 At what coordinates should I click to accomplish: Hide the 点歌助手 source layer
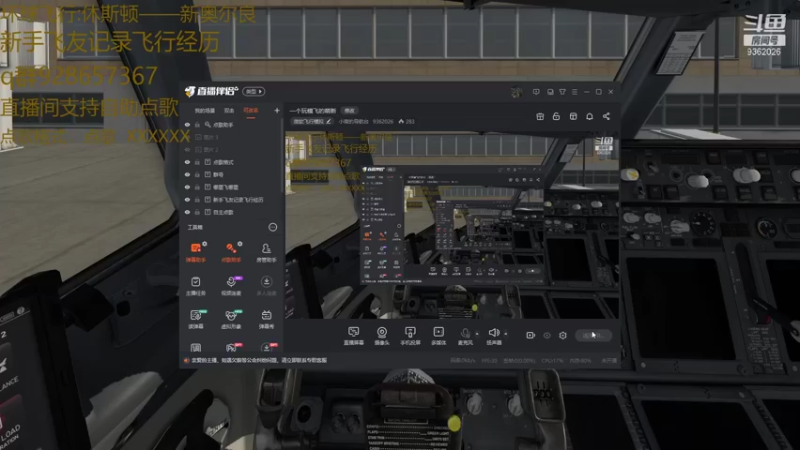point(187,124)
